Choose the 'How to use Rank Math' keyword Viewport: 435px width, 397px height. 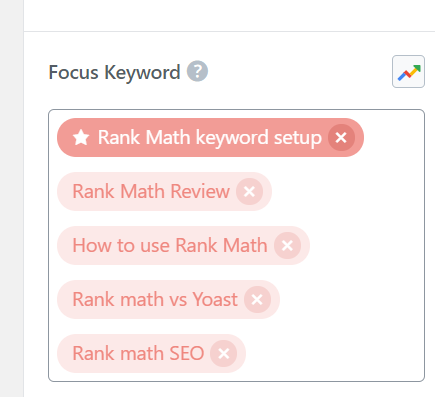pyautogui.click(x=170, y=246)
